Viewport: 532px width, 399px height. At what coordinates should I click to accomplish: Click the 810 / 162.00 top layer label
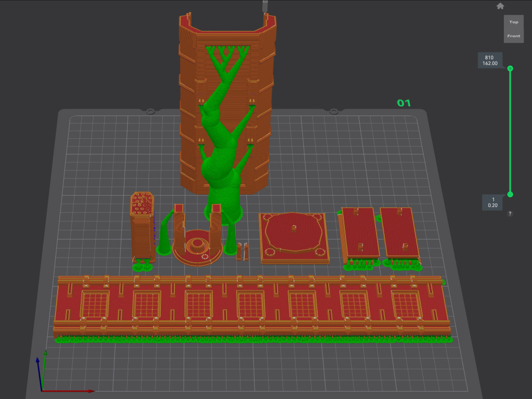[490, 61]
